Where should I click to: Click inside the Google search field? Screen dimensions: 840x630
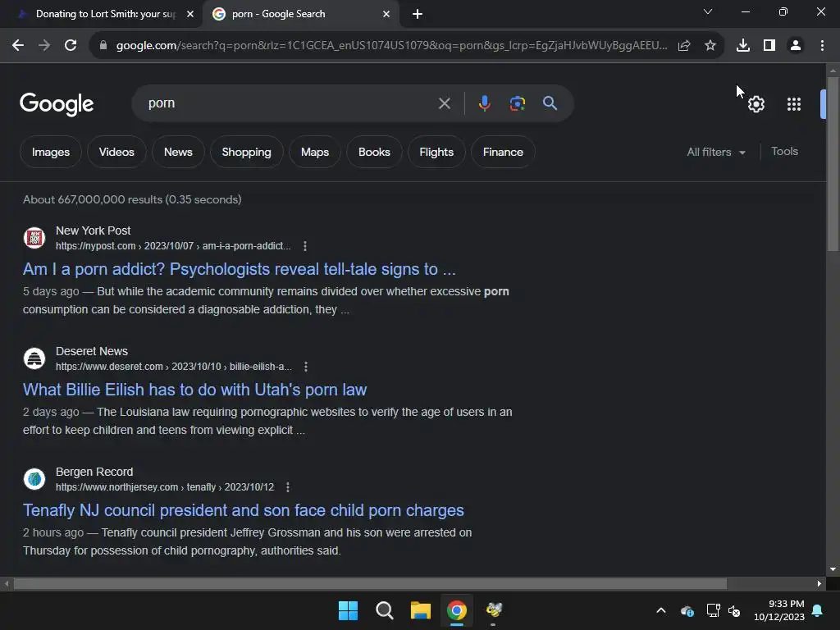pyautogui.click(x=290, y=103)
